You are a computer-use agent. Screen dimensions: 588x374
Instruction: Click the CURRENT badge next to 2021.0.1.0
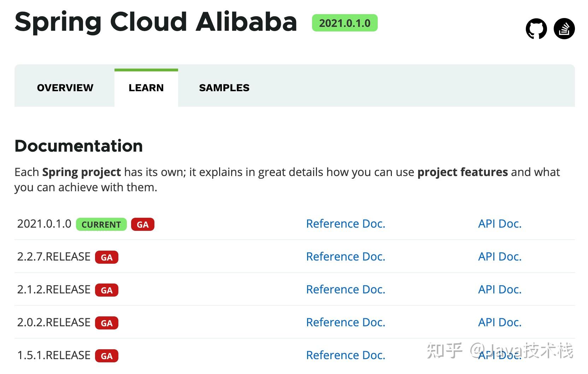pos(101,224)
